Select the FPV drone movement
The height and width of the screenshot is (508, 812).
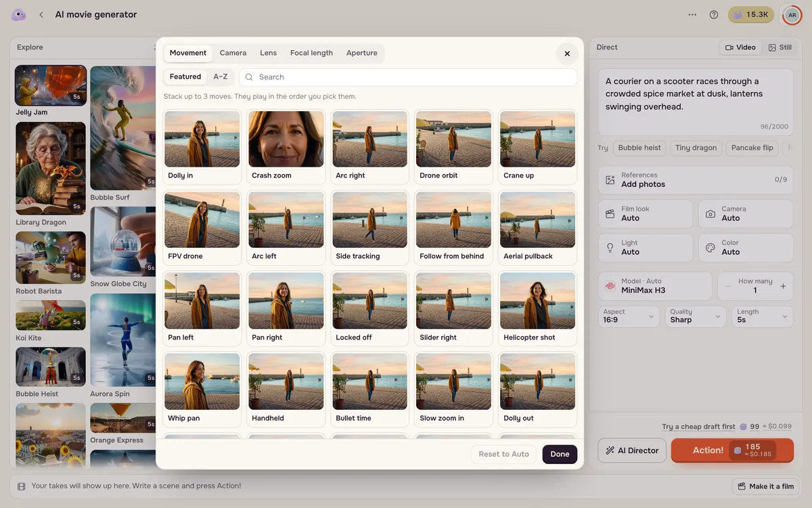click(202, 228)
